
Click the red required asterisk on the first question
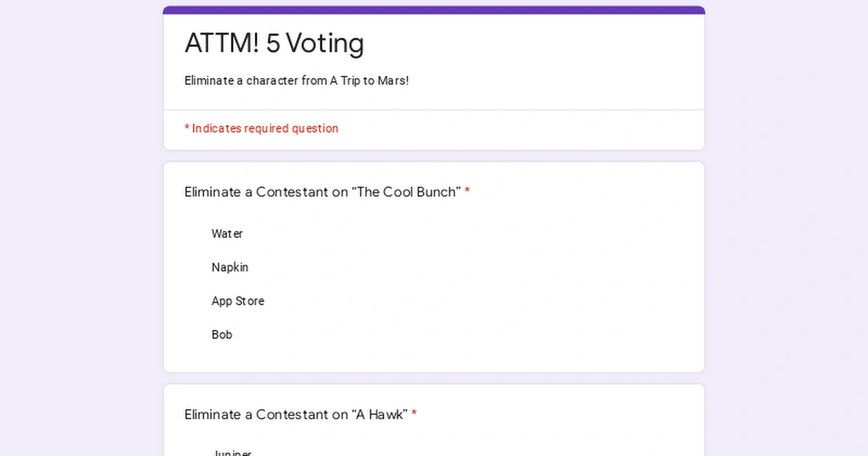click(468, 191)
